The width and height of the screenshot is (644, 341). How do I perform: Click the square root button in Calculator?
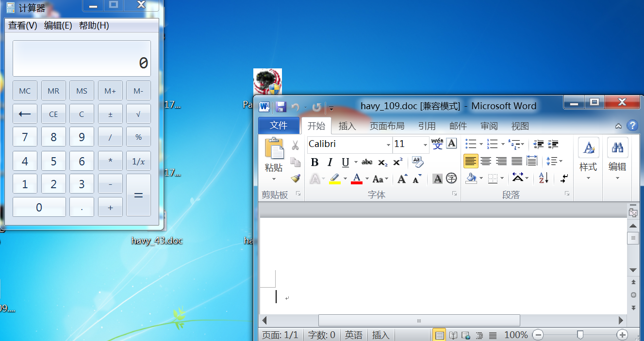click(138, 114)
